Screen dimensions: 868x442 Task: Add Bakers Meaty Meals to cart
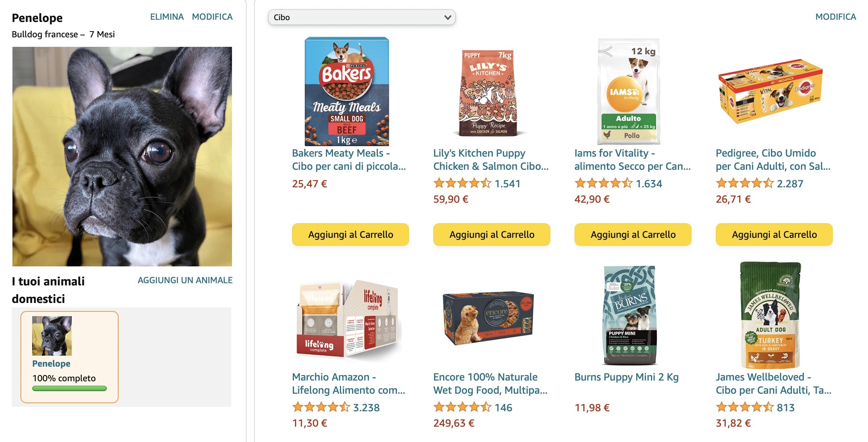click(x=350, y=235)
